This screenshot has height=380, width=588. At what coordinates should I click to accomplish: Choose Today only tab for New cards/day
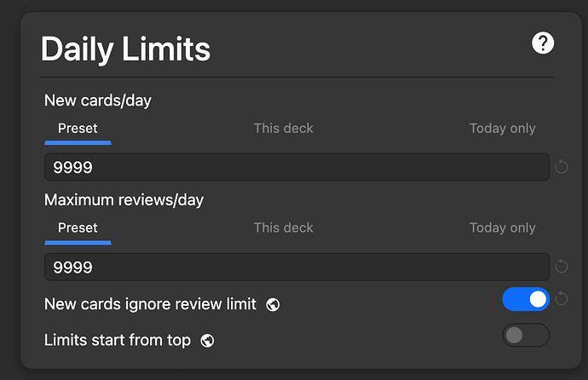pos(502,129)
